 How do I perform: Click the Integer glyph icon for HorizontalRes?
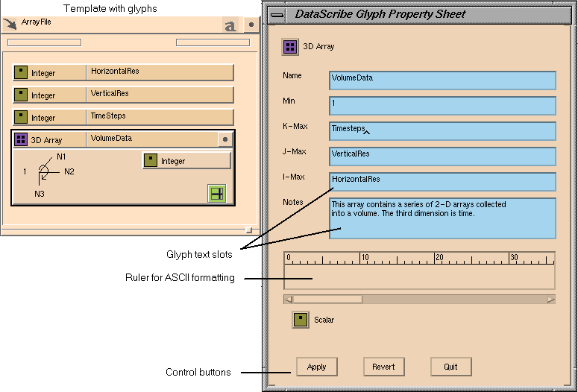21,72
